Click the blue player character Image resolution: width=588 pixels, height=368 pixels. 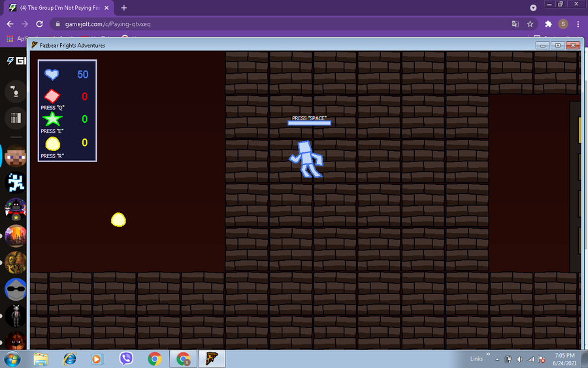(x=306, y=159)
